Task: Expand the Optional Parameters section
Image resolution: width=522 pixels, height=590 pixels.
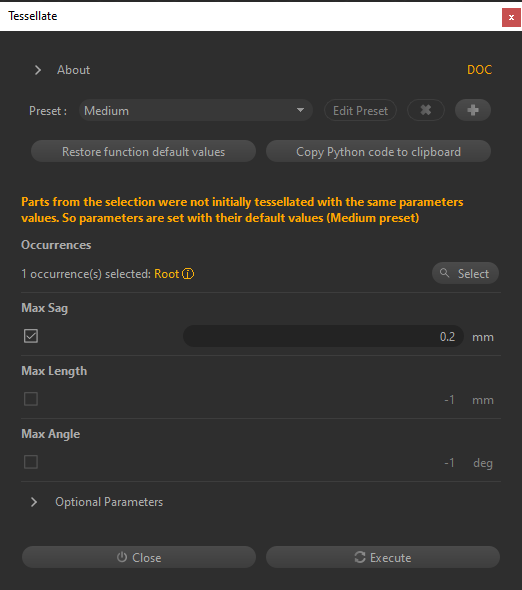Action: [34, 502]
